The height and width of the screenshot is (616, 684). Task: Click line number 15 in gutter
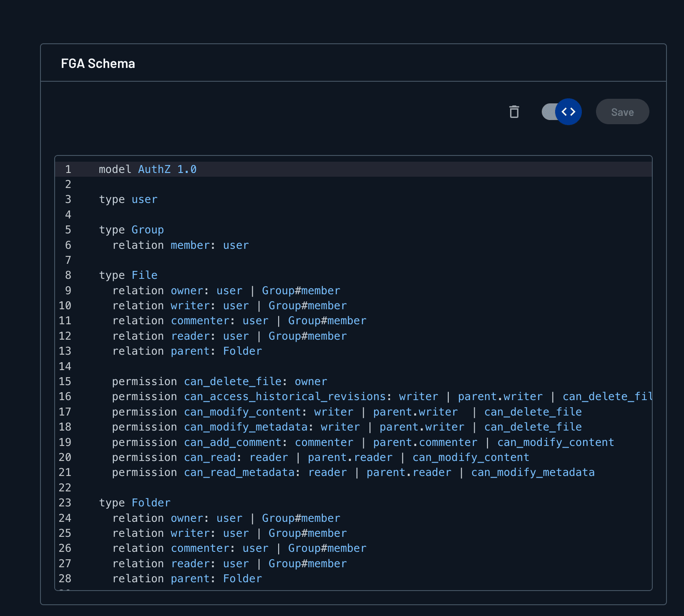click(65, 381)
